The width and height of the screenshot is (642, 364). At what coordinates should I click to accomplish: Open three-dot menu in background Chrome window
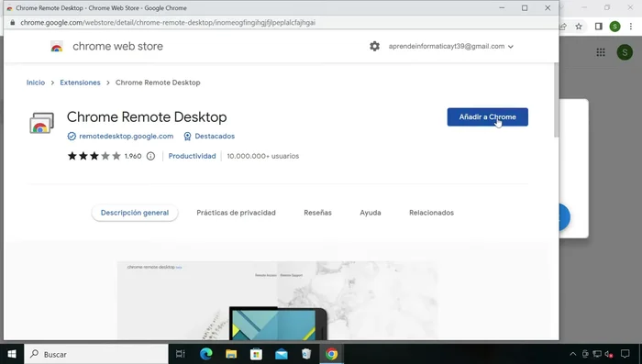[631, 27]
